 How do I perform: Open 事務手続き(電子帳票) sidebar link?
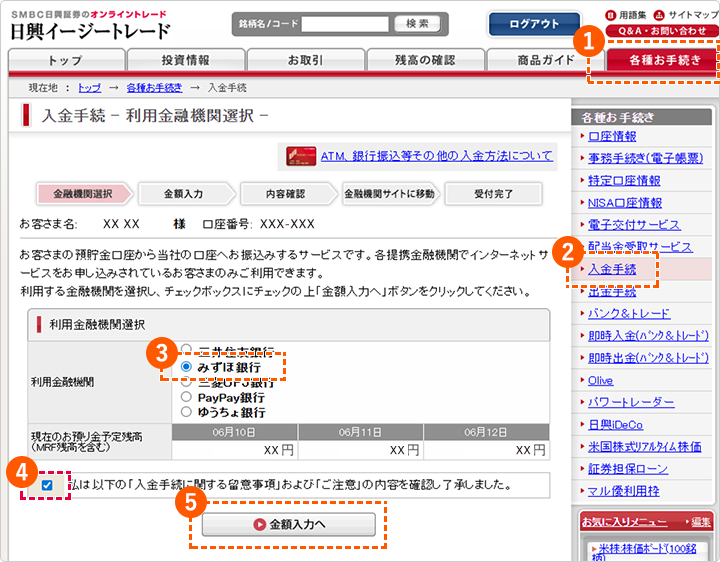(x=646, y=158)
